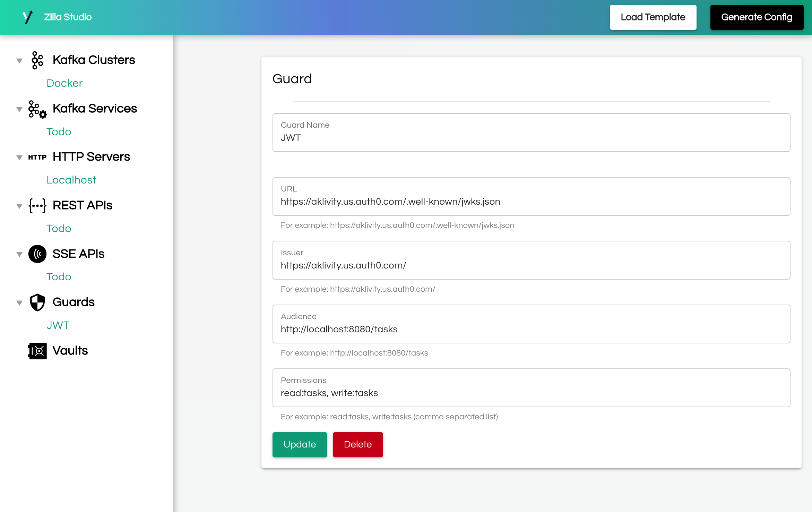
Task: Click the Kafka Clusters icon
Action: 37,60
